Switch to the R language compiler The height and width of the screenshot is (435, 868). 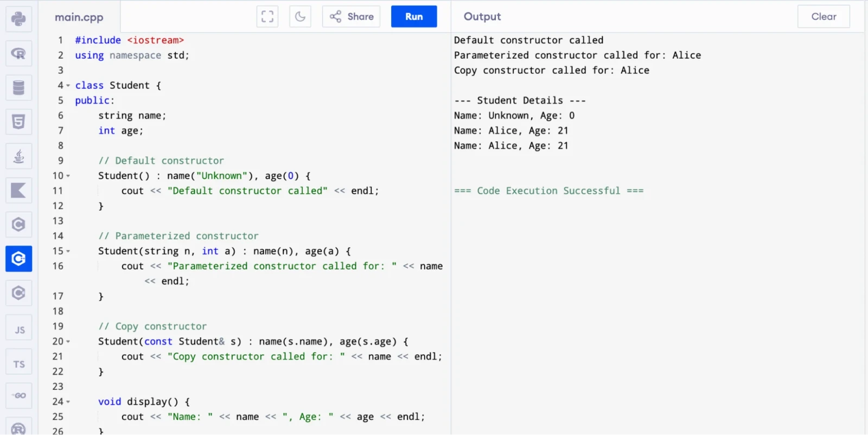click(x=18, y=53)
